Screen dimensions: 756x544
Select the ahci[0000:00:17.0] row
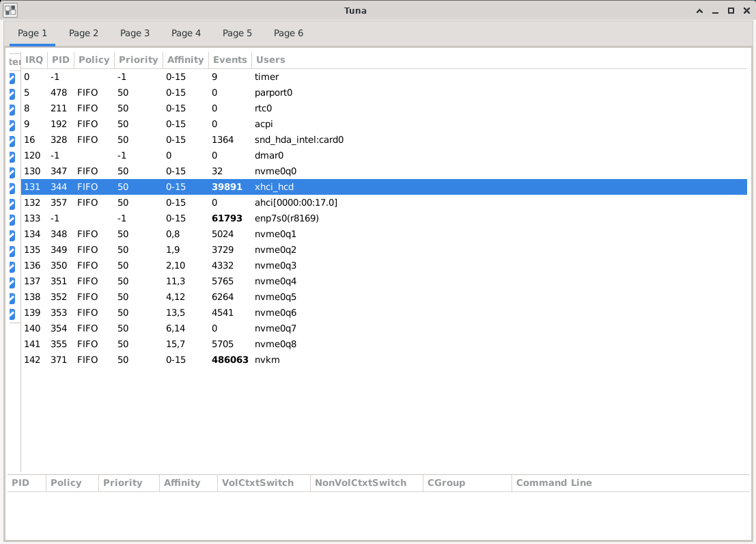click(384, 203)
